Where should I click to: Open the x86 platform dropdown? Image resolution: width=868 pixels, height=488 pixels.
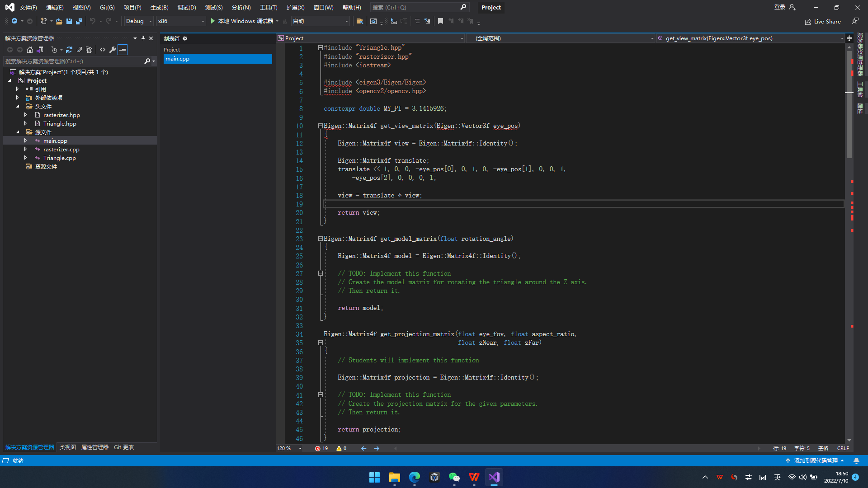click(x=181, y=21)
